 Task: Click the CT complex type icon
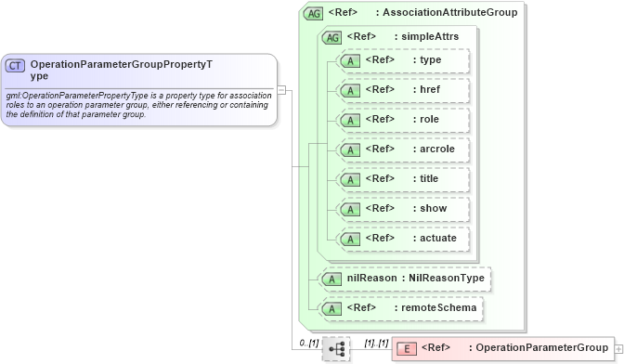pos(15,66)
